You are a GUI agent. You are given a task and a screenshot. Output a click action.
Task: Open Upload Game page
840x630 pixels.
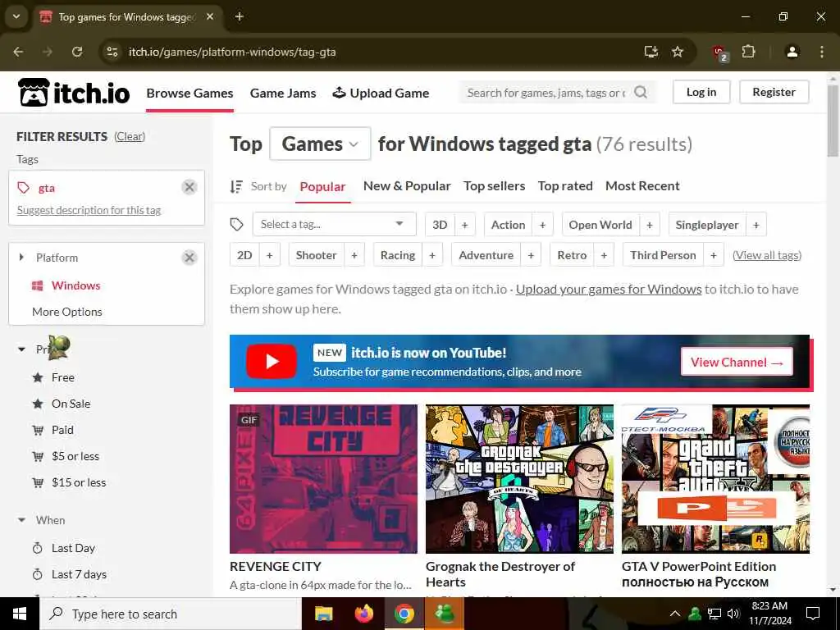coord(381,94)
